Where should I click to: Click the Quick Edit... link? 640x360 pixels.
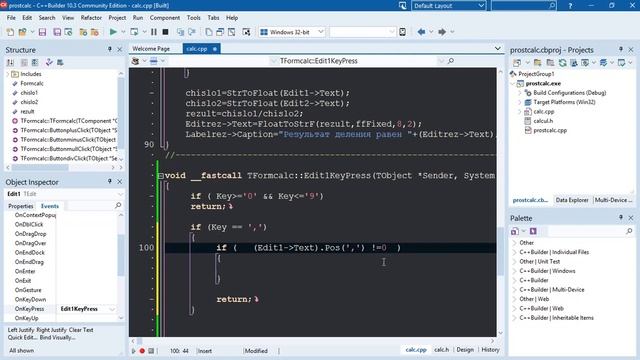[x=23, y=338]
